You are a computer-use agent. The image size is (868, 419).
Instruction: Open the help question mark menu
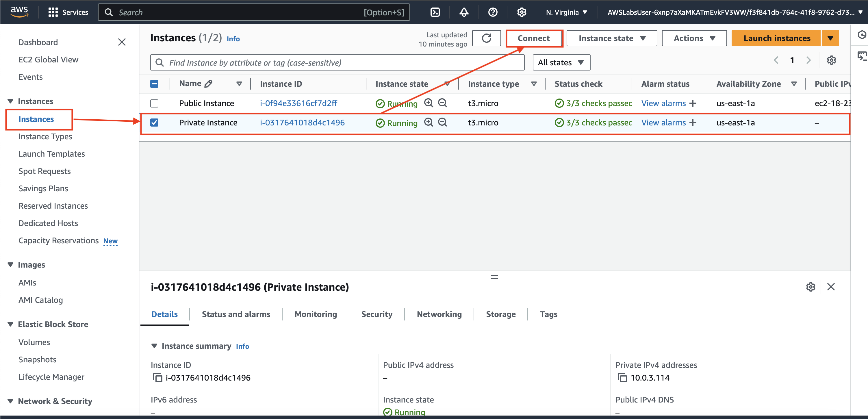click(x=493, y=12)
